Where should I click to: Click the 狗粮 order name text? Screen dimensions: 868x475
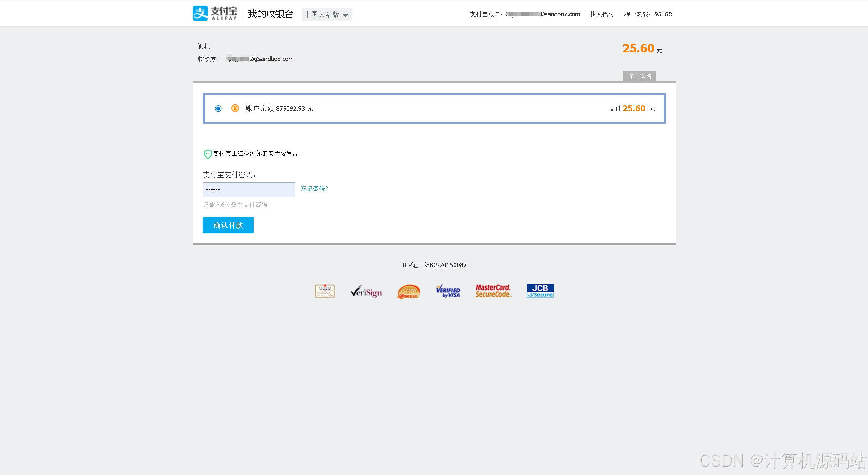(204, 46)
